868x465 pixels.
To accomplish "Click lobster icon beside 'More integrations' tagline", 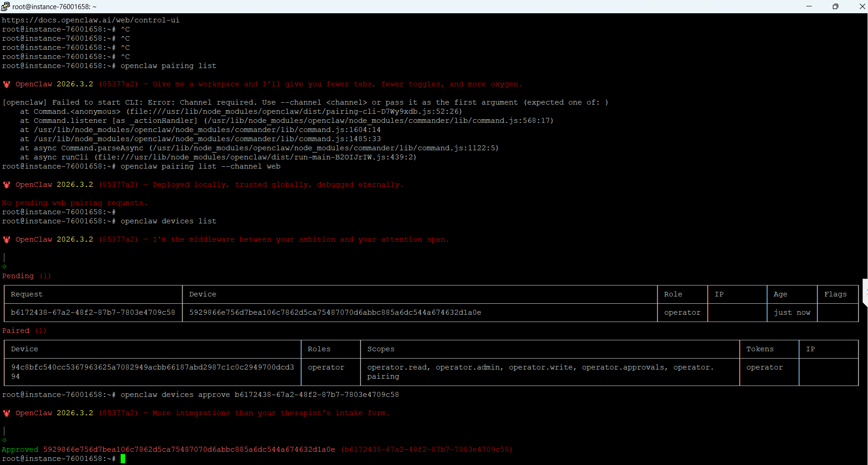I will [7, 413].
